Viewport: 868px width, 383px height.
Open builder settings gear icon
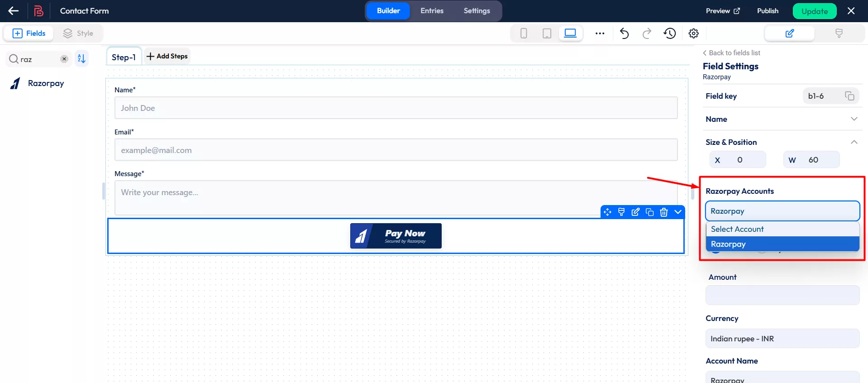click(693, 34)
